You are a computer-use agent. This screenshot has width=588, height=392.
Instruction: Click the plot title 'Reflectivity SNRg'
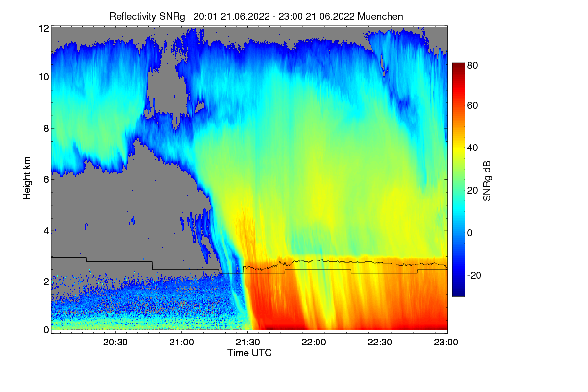[x=147, y=16]
